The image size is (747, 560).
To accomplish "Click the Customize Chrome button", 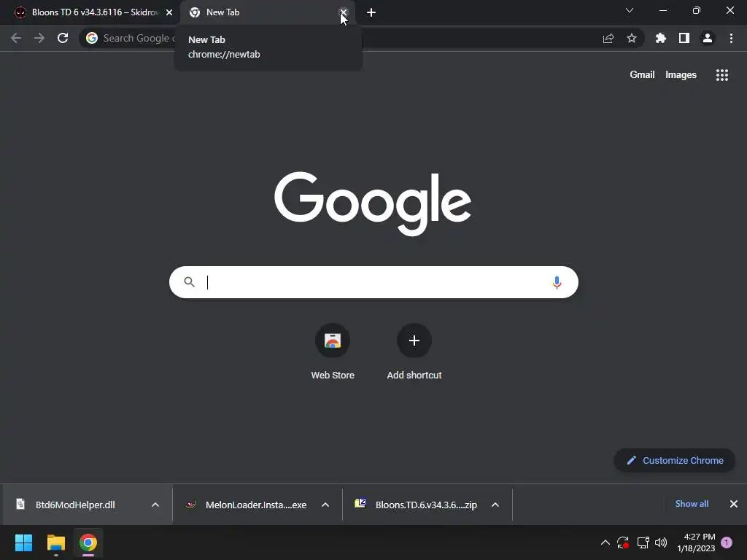I will pyautogui.click(x=675, y=461).
